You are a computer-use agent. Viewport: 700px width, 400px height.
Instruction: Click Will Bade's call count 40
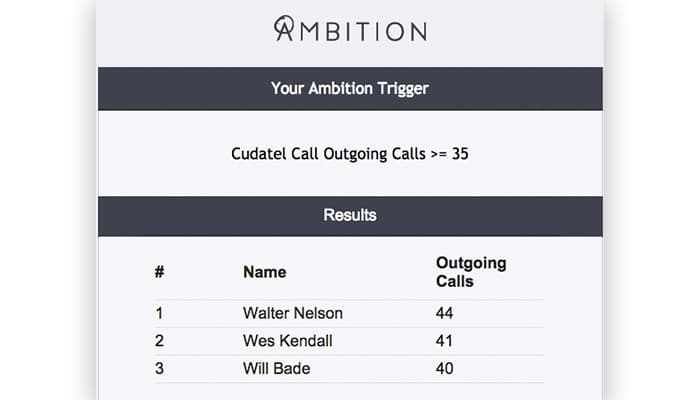[445, 369]
